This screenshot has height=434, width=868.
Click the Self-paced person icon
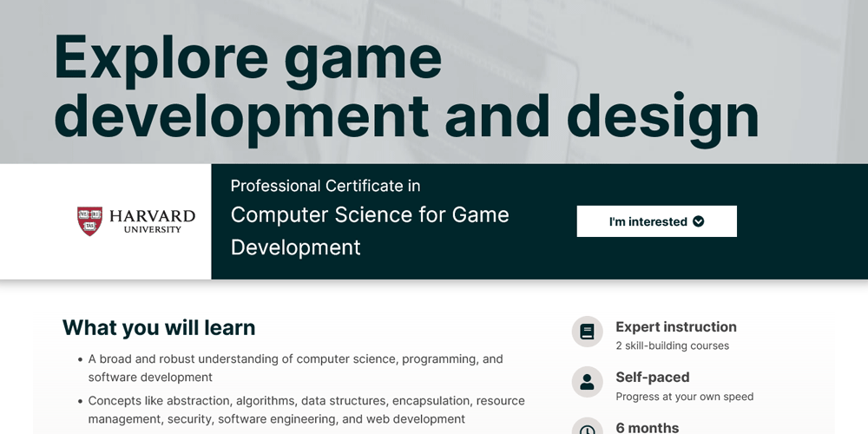tap(587, 382)
